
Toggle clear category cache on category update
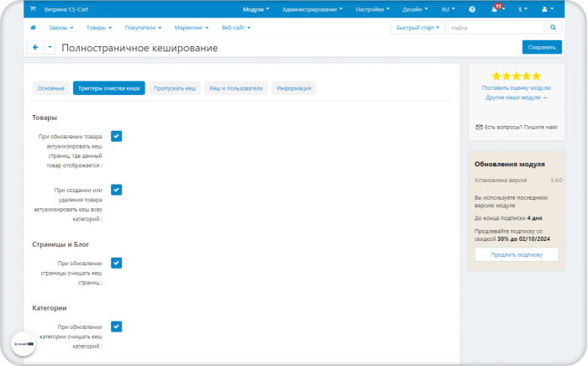click(x=116, y=327)
